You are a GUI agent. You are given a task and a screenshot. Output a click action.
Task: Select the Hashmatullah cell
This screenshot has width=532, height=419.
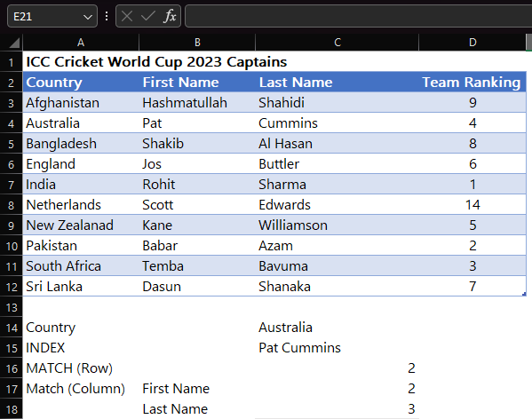[197, 103]
